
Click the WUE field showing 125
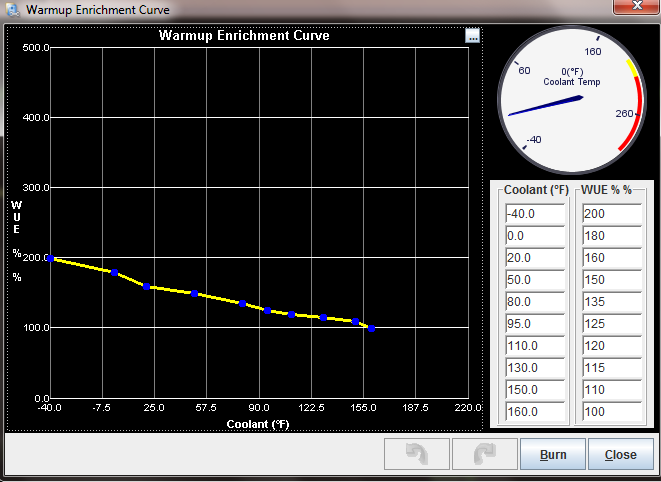click(x=610, y=323)
